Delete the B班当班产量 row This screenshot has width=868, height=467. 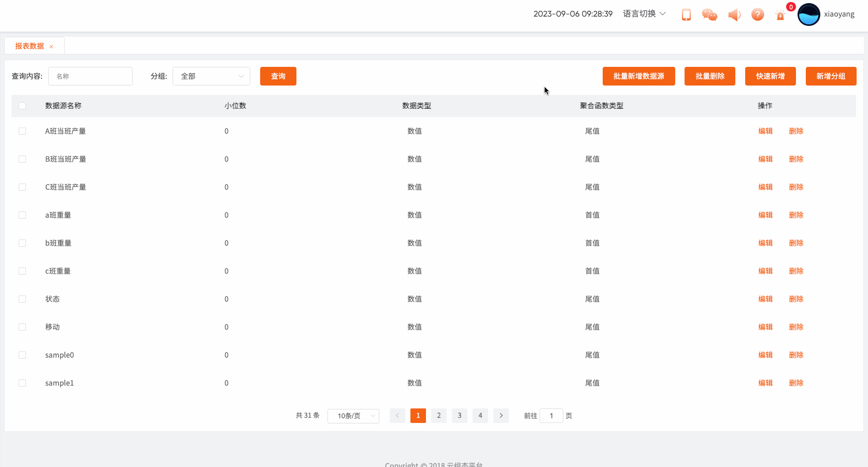[x=796, y=159]
